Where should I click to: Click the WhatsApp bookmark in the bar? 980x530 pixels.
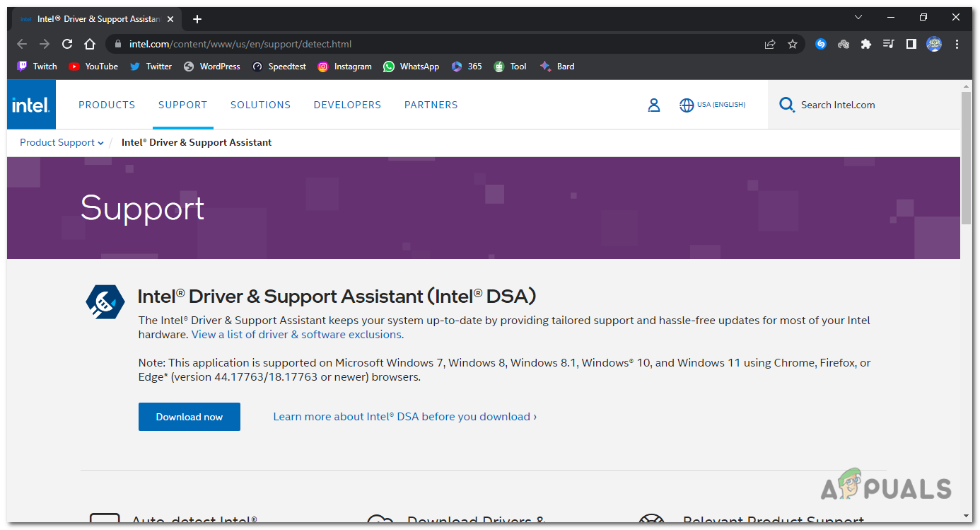(411, 66)
